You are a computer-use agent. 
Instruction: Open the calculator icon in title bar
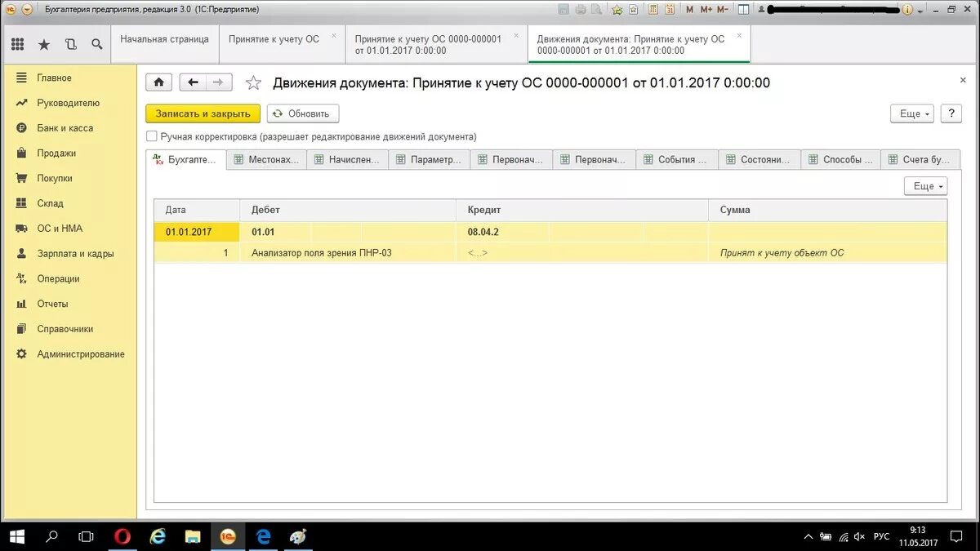[655, 10]
